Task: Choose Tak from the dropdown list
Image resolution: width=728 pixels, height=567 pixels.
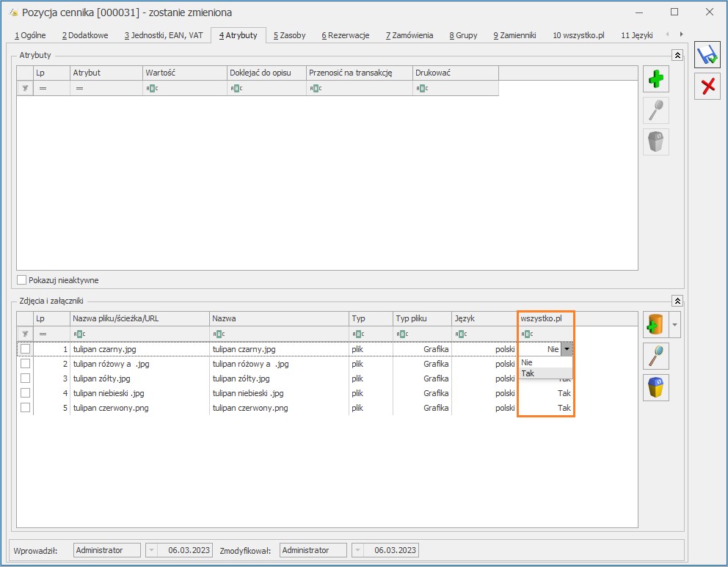Action: coord(545,373)
